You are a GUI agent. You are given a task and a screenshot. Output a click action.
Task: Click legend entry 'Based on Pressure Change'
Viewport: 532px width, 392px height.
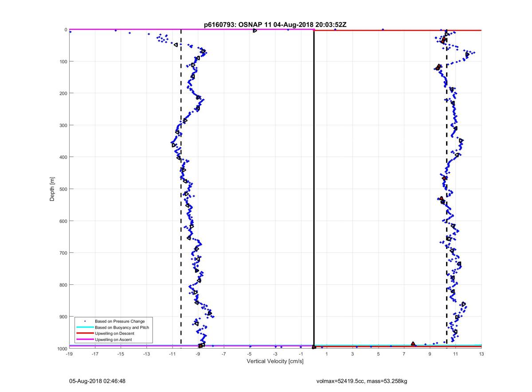(120, 321)
